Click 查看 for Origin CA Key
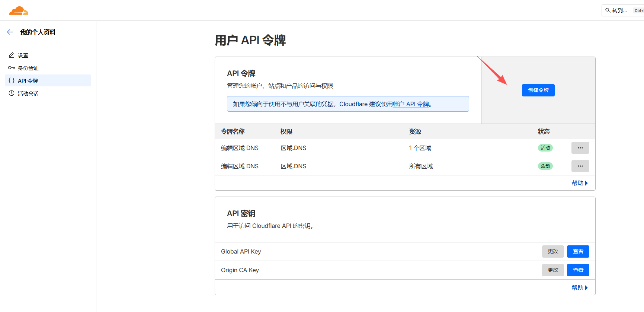The height and width of the screenshot is (312, 644). coord(578,270)
